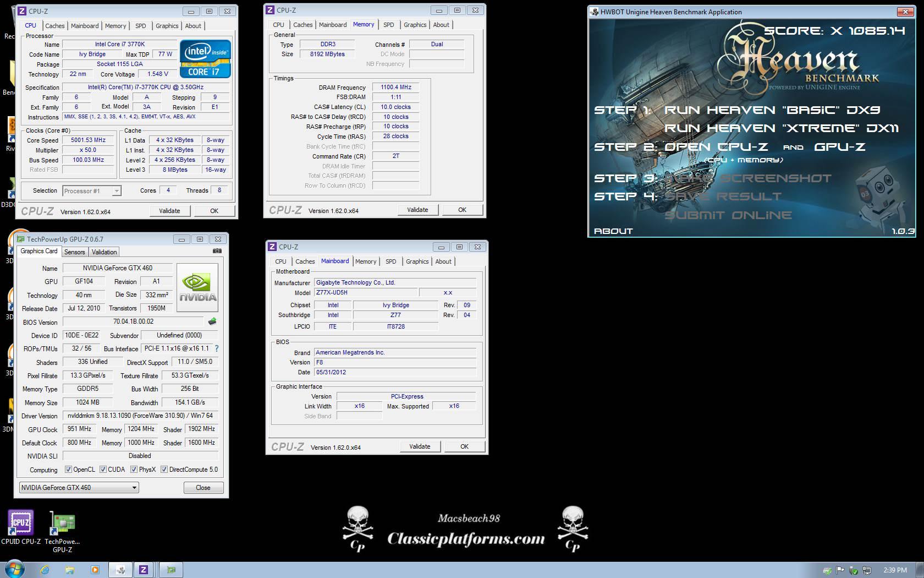Select Mainboard tab in CPU window
This screenshot has height=578, width=924.
click(85, 26)
